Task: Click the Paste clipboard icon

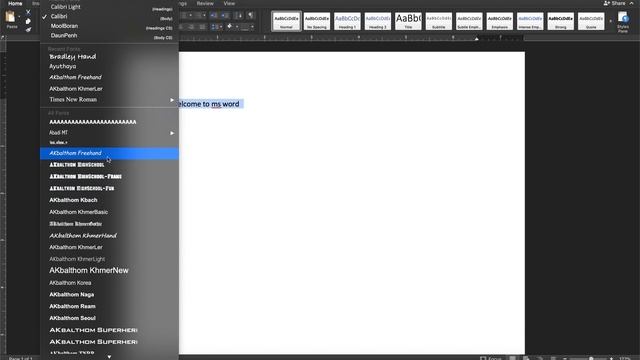Action: click(x=10, y=16)
